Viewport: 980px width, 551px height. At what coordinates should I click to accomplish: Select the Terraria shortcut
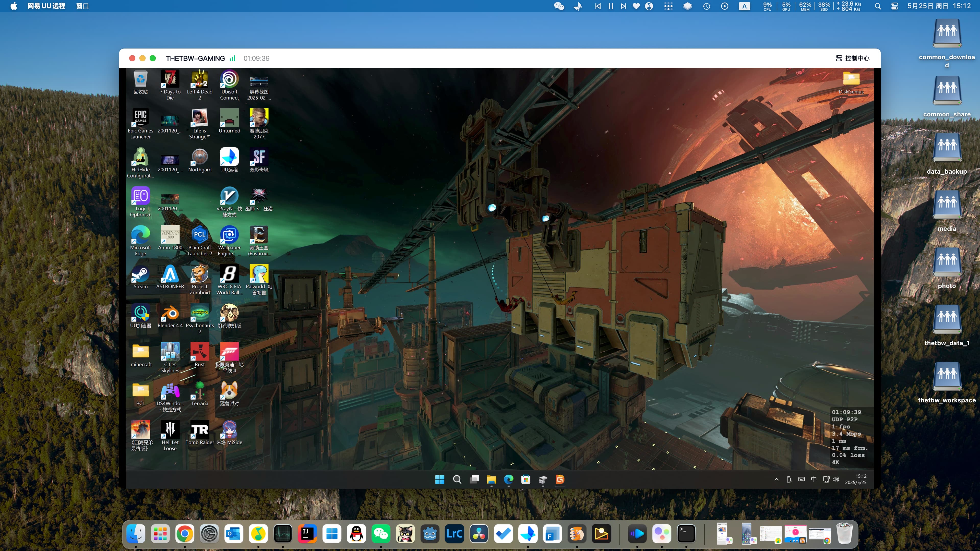[200, 394]
